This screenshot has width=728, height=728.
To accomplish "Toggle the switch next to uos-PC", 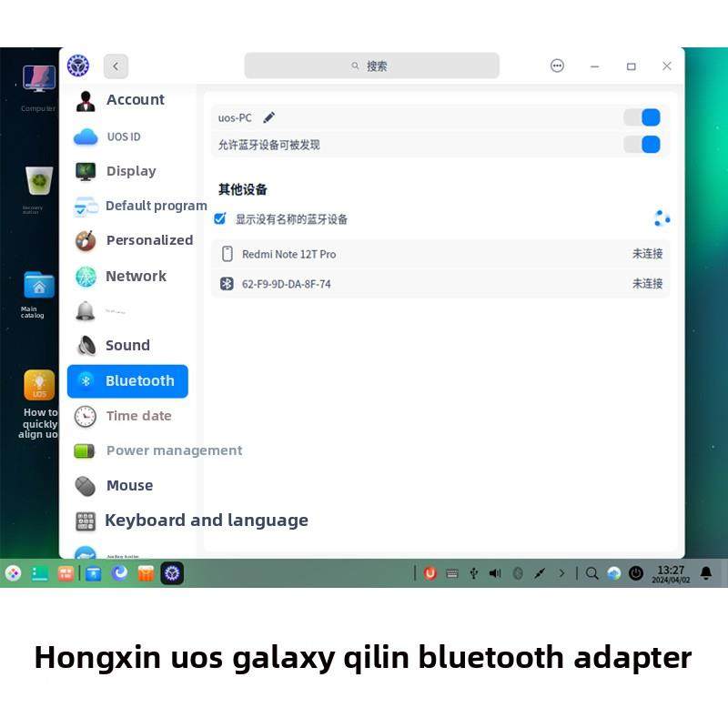I will (x=642, y=116).
